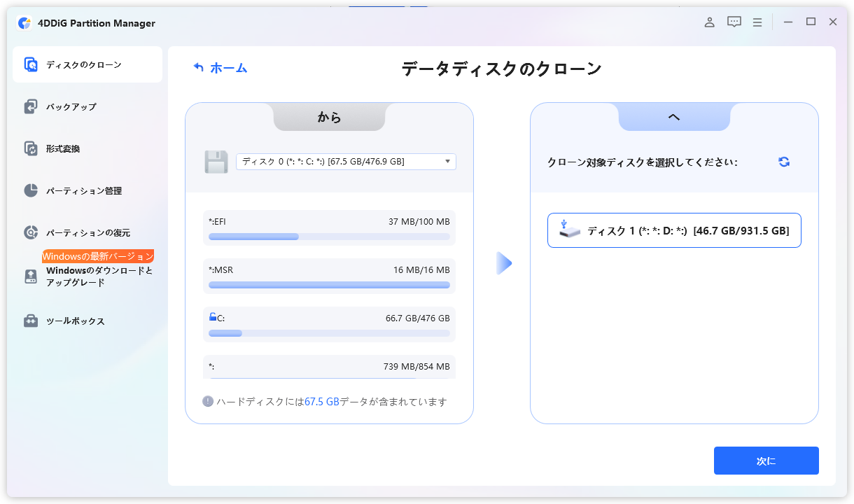854x504 pixels.
Task: Click the partition recovery icon
Action: 31,233
